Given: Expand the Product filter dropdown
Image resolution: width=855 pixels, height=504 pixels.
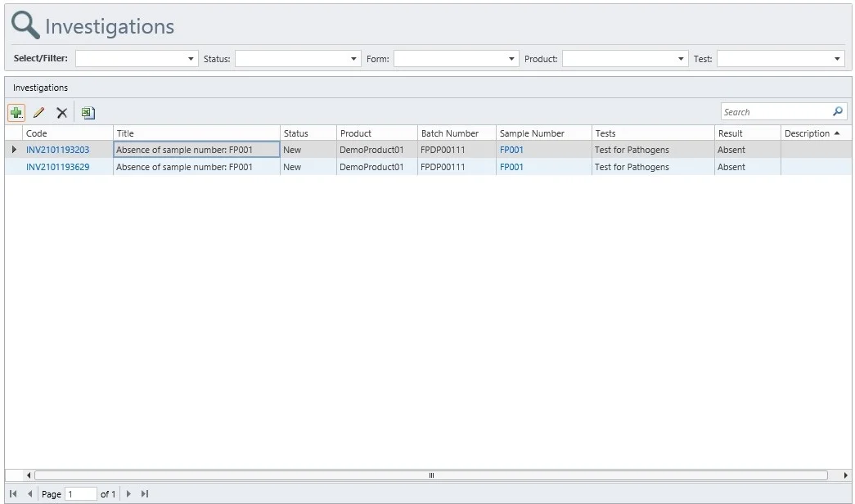Looking at the screenshot, I should [682, 59].
